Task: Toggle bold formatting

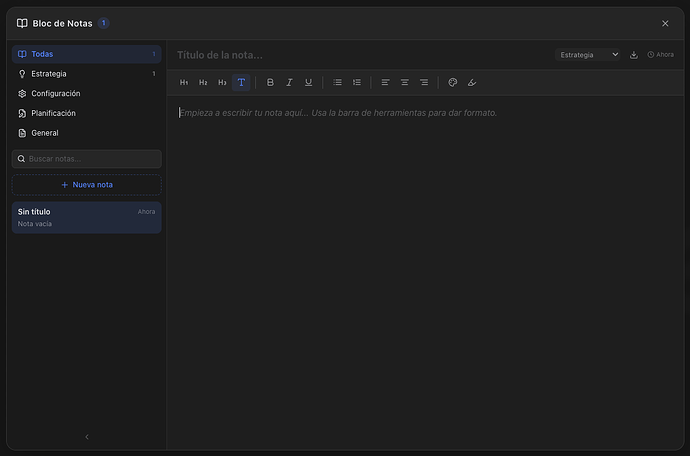Action: coord(270,82)
